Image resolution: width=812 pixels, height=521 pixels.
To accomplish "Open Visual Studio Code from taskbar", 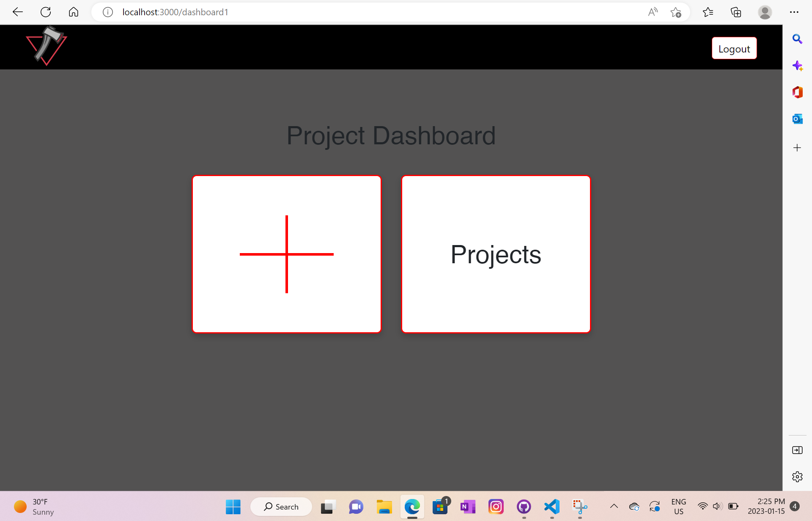I will coord(552,506).
